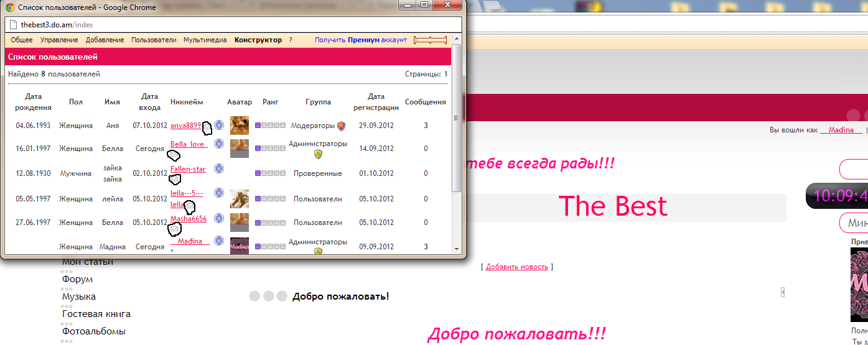Viewport: 868px width, 345px height.
Task: Click the message envelope under Bella_love nickname
Action: tap(175, 155)
